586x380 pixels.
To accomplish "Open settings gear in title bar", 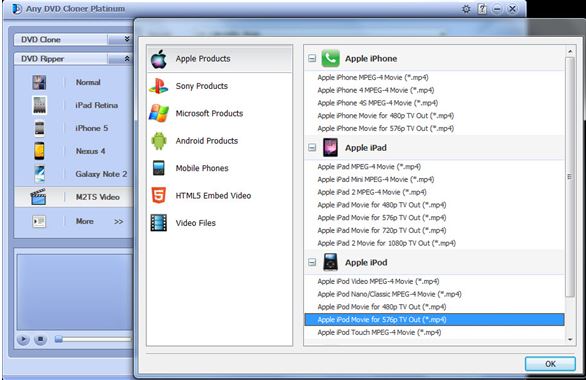I will click(466, 9).
